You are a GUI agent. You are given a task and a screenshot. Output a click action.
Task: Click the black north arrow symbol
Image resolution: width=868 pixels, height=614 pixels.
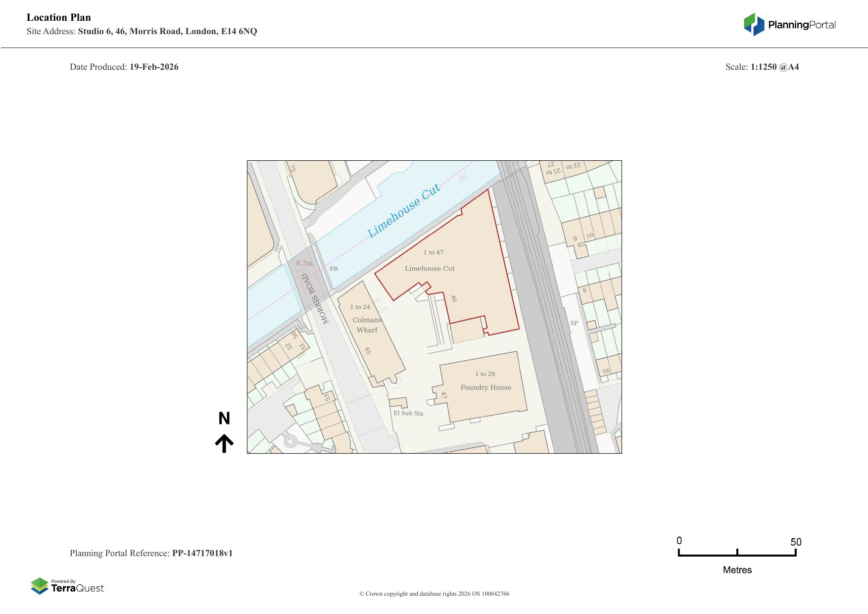pyautogui.click(x=224, y=443)
